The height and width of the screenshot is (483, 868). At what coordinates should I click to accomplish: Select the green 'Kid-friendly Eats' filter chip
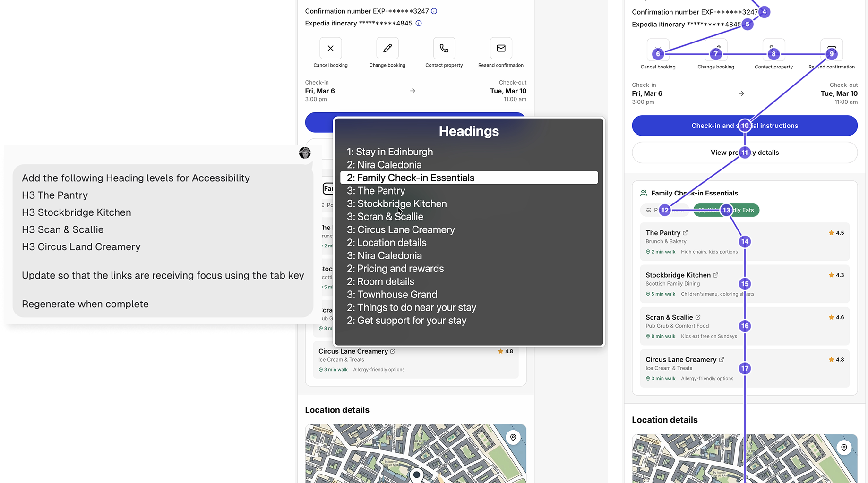[726, 210]
